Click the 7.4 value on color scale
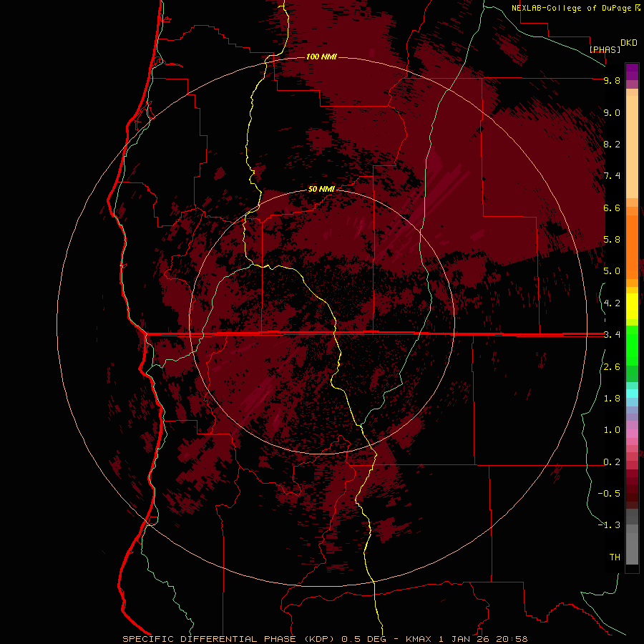 point(612,176)
